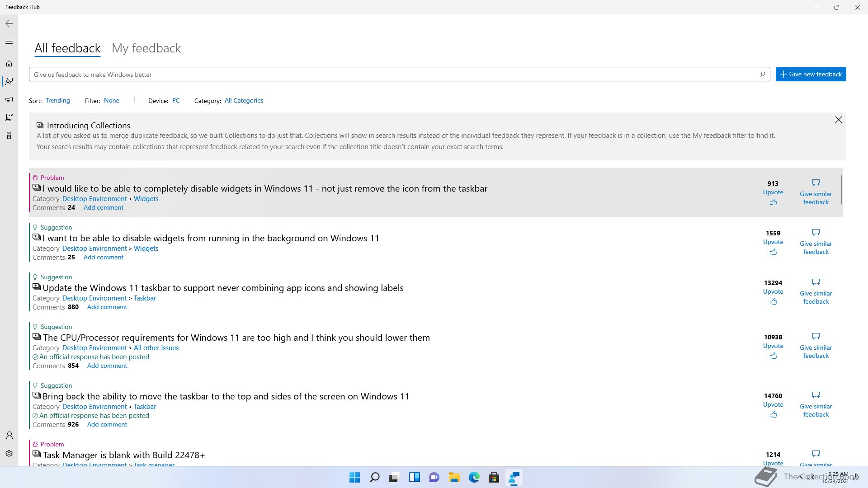Dismiss the Introducing Collections banner
Viewport: 868px width, 488px height.
click(839, 120)
